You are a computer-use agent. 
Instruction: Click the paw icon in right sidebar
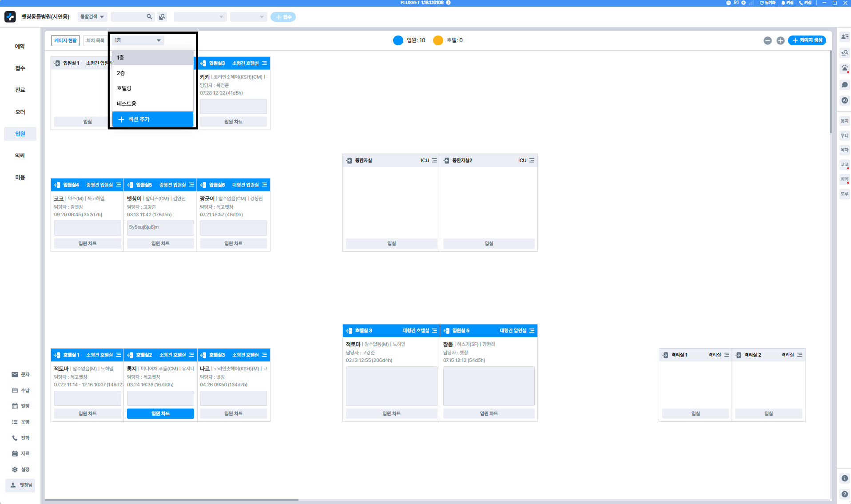(x=844, y=68)
